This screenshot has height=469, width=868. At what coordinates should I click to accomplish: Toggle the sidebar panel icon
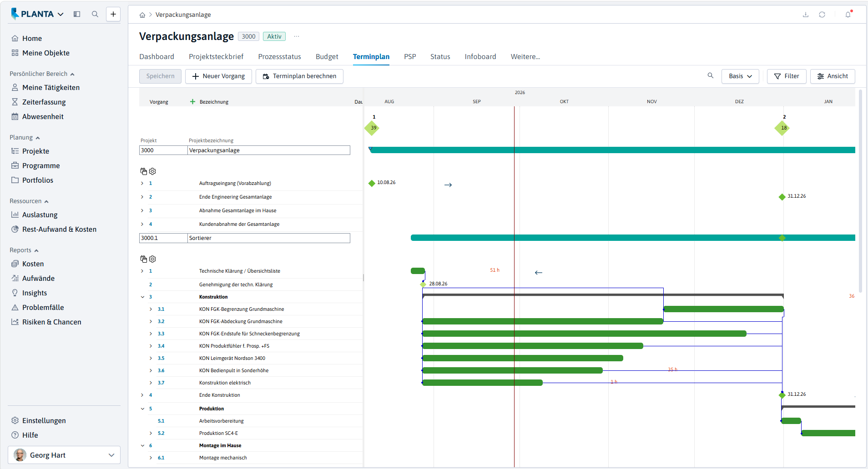pos(77,14)
